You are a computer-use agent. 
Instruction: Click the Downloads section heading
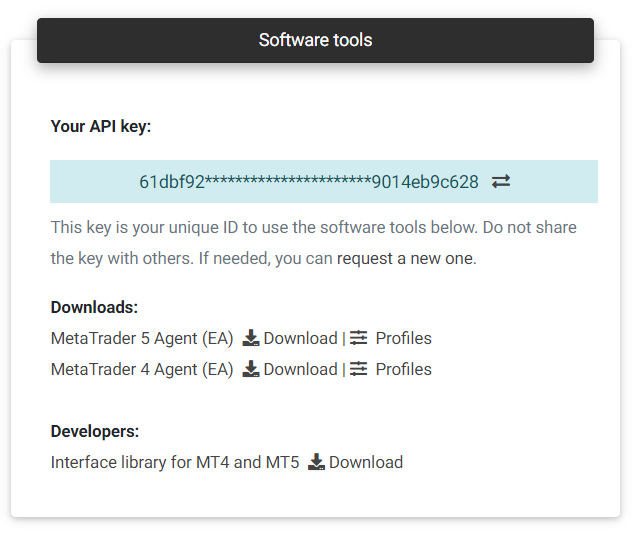(94, 307)
